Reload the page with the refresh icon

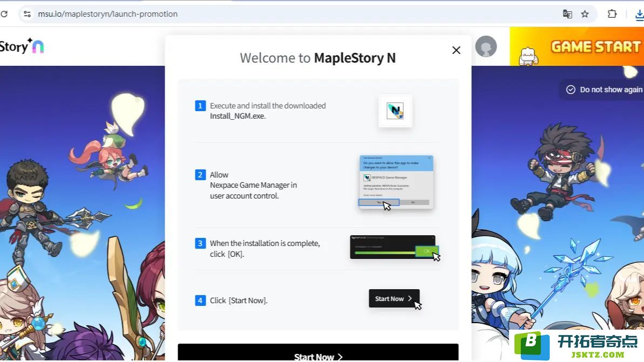click(4, 14)
